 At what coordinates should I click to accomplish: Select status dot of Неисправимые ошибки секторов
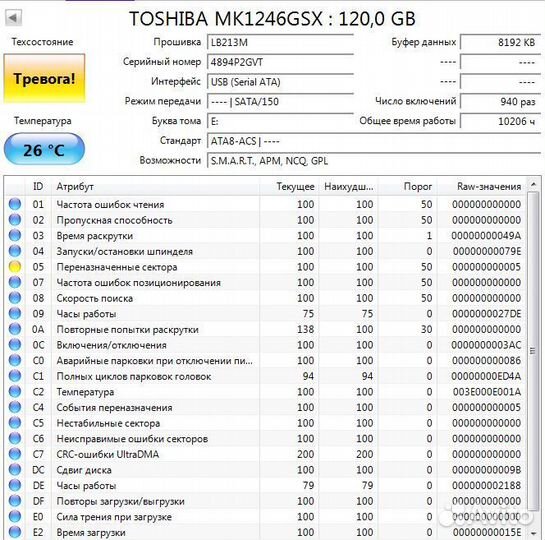[15, 439]
